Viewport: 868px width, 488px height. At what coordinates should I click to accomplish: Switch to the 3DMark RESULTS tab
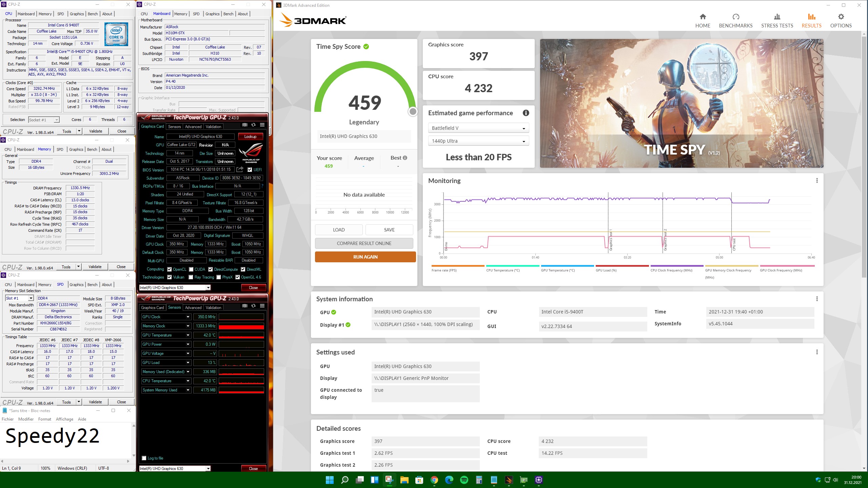point(811,21)
